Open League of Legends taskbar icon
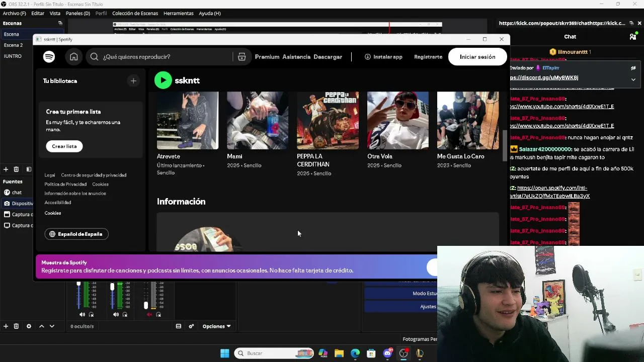 coord(420,353)
